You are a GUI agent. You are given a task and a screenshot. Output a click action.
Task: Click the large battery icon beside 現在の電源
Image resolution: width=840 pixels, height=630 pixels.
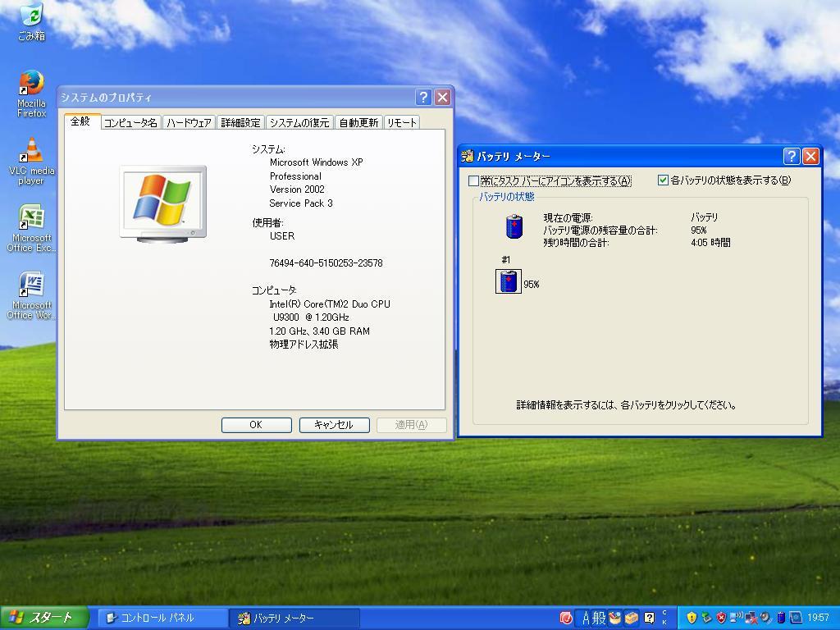(x=514, y=226)
